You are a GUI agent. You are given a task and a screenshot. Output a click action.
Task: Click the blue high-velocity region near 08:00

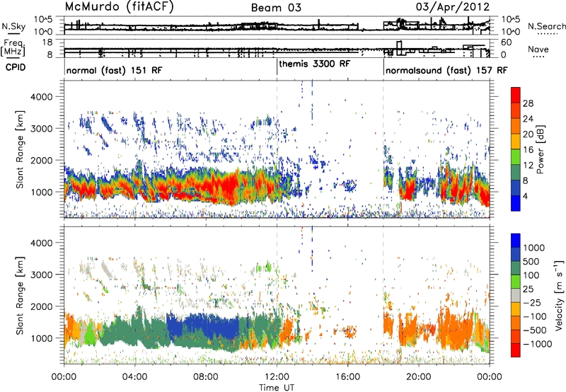206,327
